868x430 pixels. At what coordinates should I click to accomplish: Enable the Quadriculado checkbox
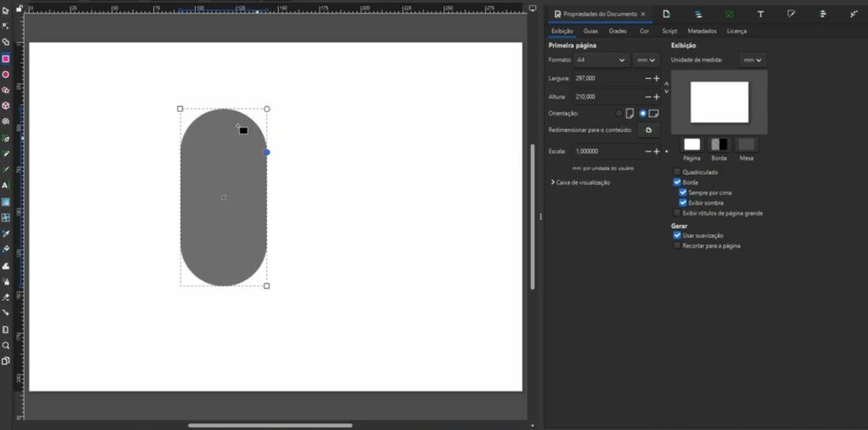pyautogui.click(x=677, y=172)
